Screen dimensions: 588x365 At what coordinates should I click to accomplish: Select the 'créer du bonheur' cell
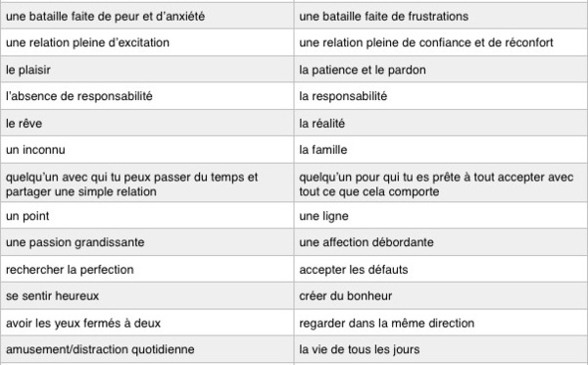[441, 296]
